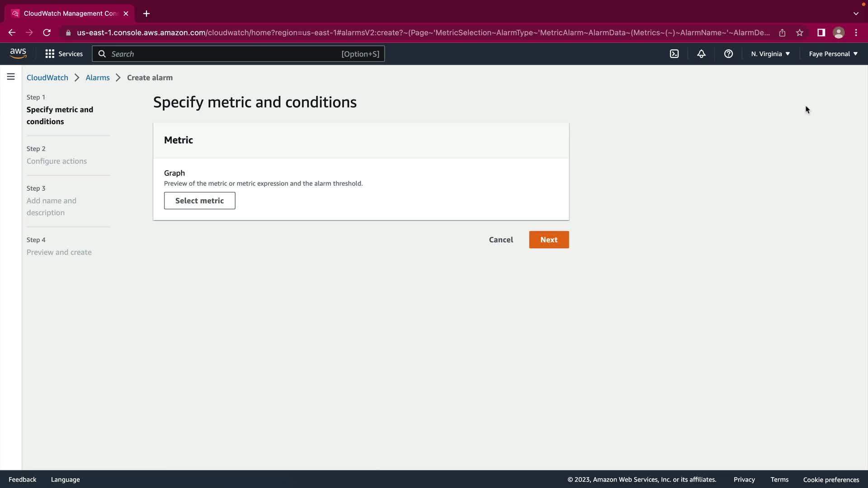Open a new browser tab
Screen dimensions: 868x488
[146, 14]
